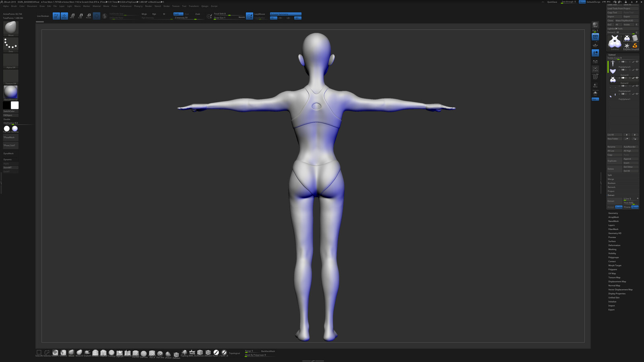644x362 pixels.
Task: Choose the Topology brush icon
Action: pyautogui.click(x=184, y=353)
